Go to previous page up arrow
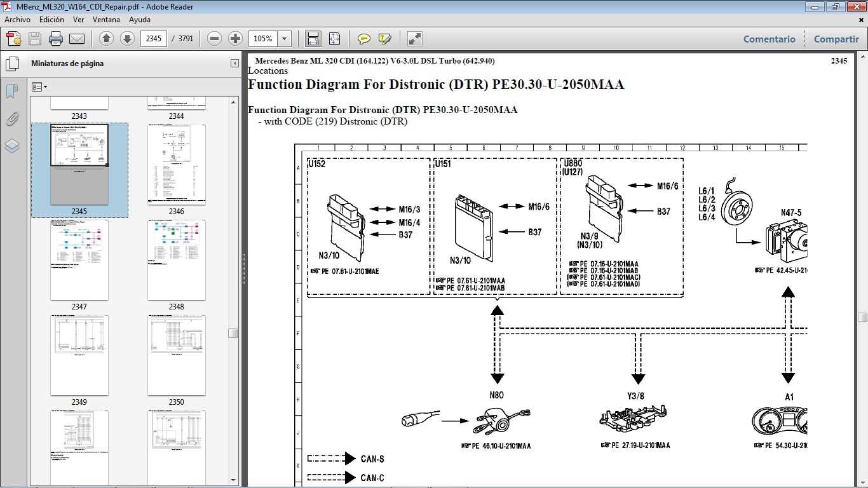This screenshot has height=488, width=868. click(x=107, y=39)
